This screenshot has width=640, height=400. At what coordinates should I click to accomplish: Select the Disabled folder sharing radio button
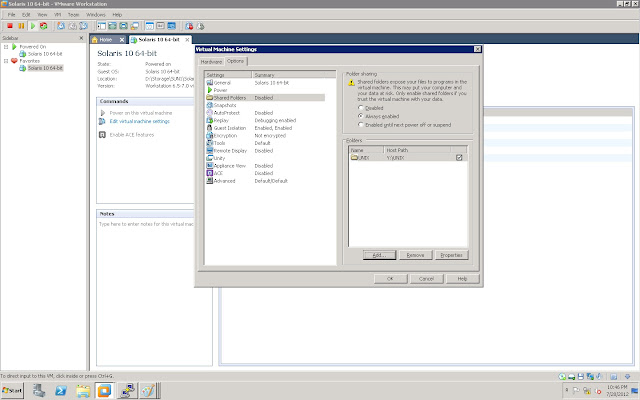[360, 108]
